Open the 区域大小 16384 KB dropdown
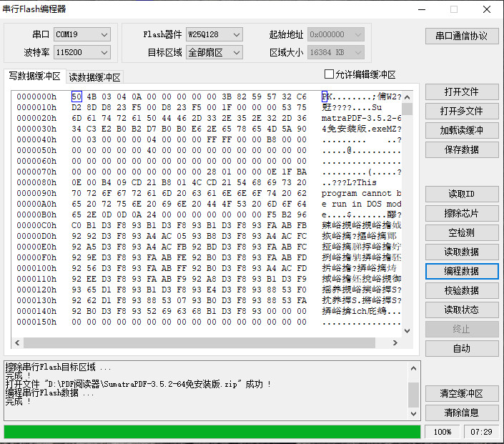Screen dimensions: 504x444 point(335,52)
